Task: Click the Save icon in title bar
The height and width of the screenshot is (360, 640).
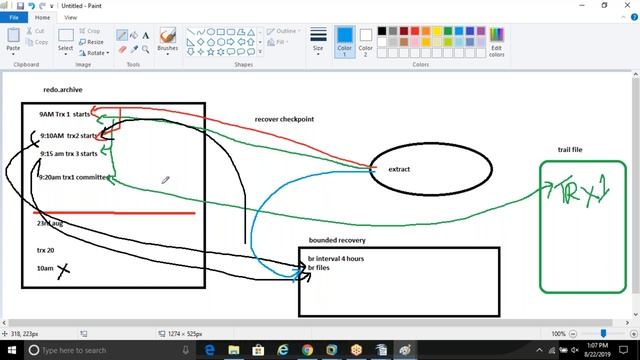Action: [x=20, y=6]
